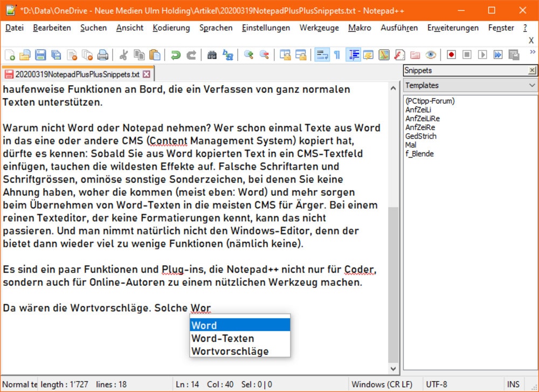Viewport: 539px width, 392px height.
Task: Click the Save file toolbar icon
Action: coord(40,54)
